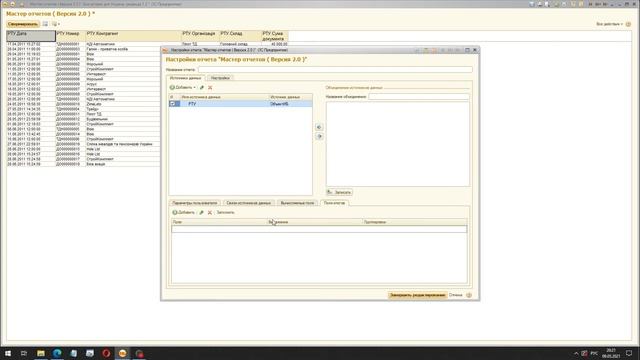Select the РТУ Сумма документа column header
The height and width of the screenshot is (360, 640).
tap(275, 36)
